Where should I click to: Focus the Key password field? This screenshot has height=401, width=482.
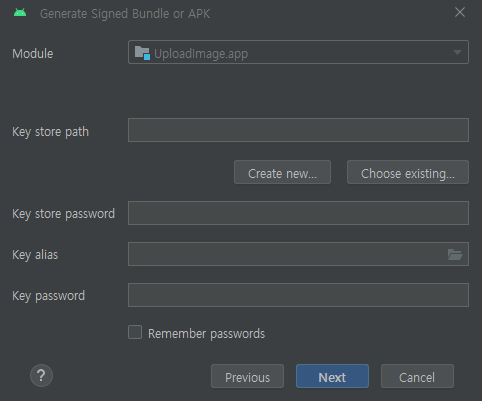[298, 295]
